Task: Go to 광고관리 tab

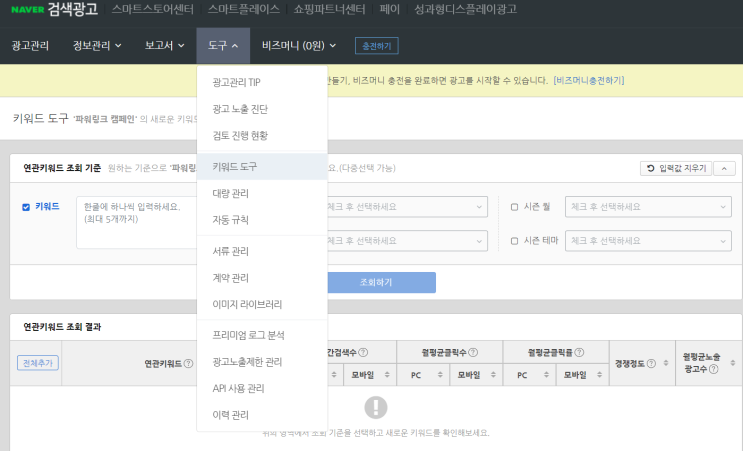Action: pyautogui.click(x=30, y=45)
